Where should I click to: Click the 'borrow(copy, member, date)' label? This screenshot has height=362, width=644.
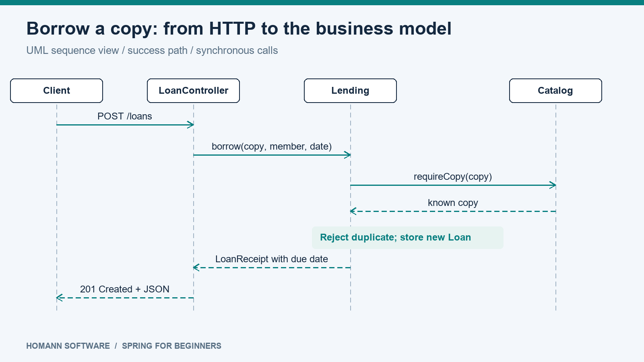pos(272,146)
